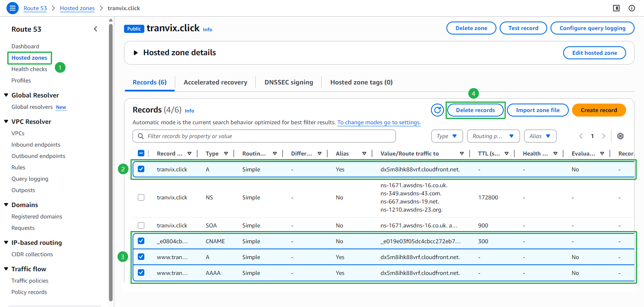Open CIDR collections in the sidebar
The width and height of the screenshot is (644, 307).
(32, 254)
